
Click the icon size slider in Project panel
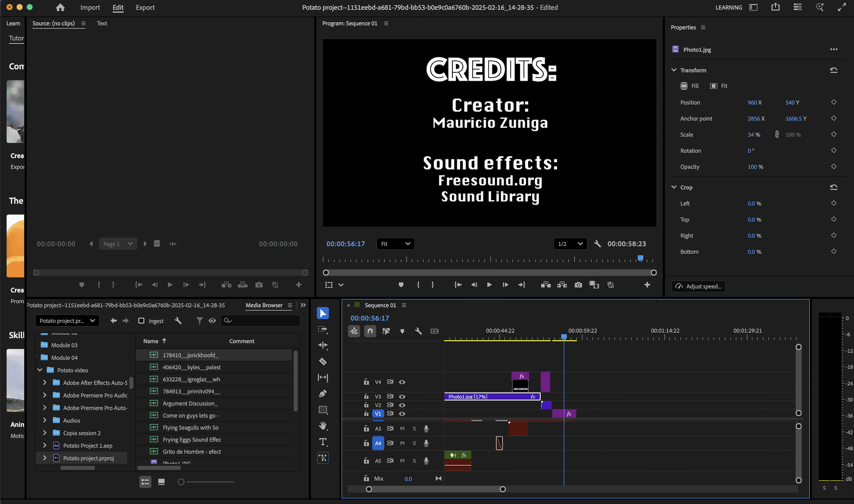click(181, 482)
